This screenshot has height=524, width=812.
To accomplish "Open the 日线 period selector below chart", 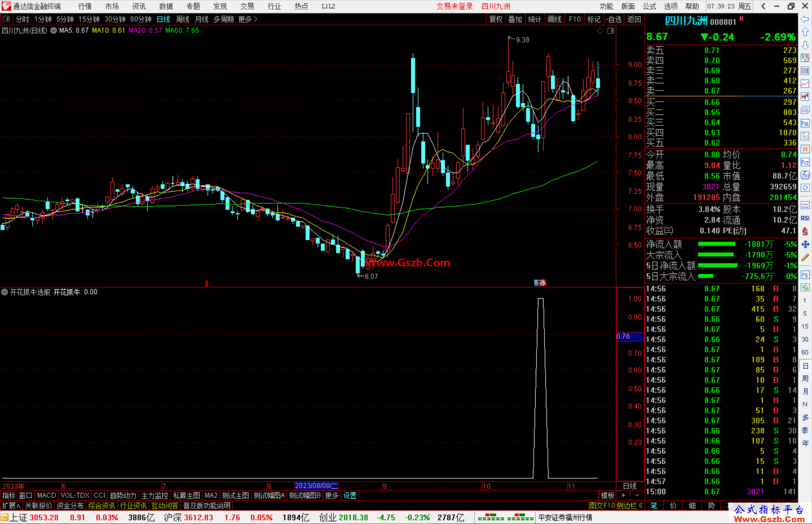I will (x=630, y=486).
